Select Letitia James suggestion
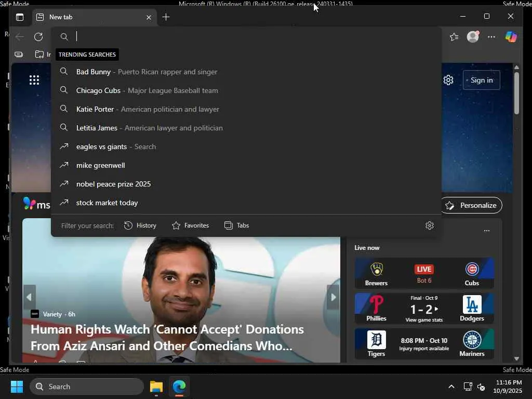 point(246,128)
